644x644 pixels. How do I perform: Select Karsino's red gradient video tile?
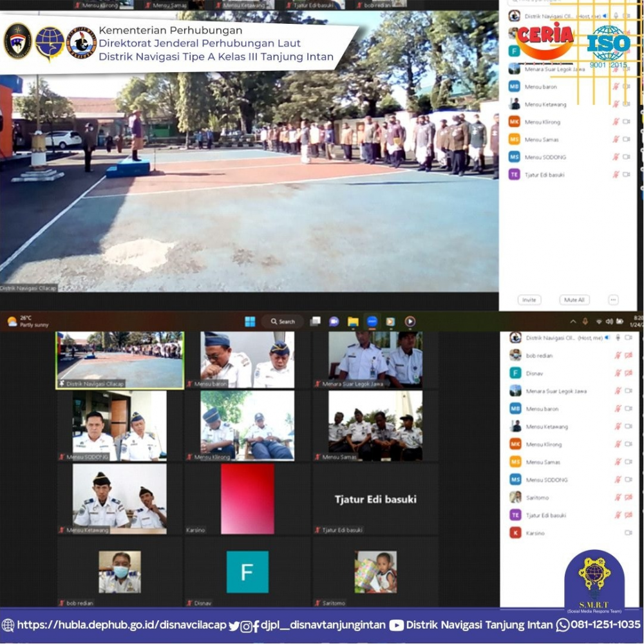pyautogui.click(x=247, y=499)
